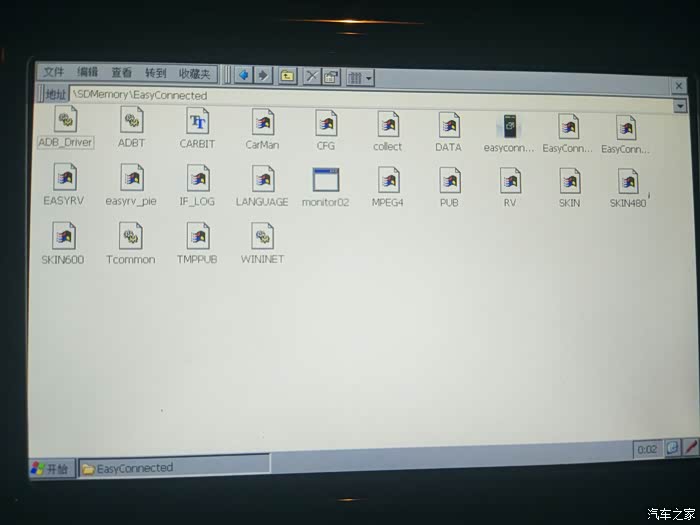Viewport: 700px width, 525px height.
Task: Select the ADBT file icon
Action: click(131, 128)
